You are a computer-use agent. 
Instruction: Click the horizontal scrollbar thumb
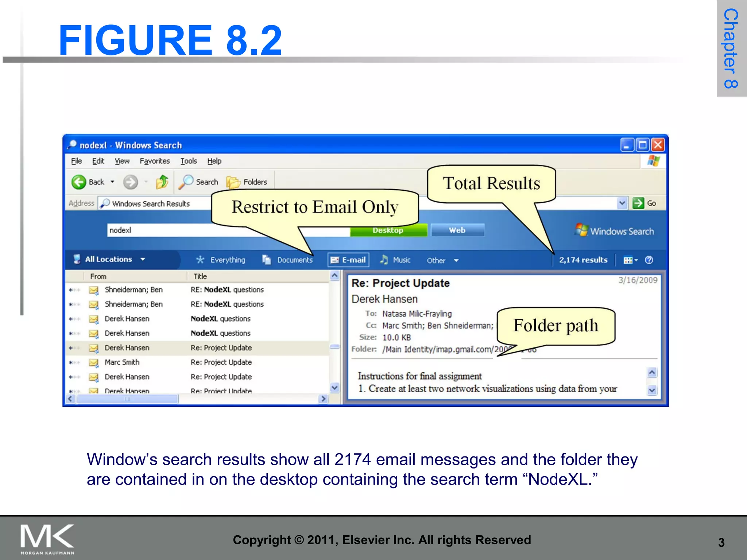coord(127,399)
